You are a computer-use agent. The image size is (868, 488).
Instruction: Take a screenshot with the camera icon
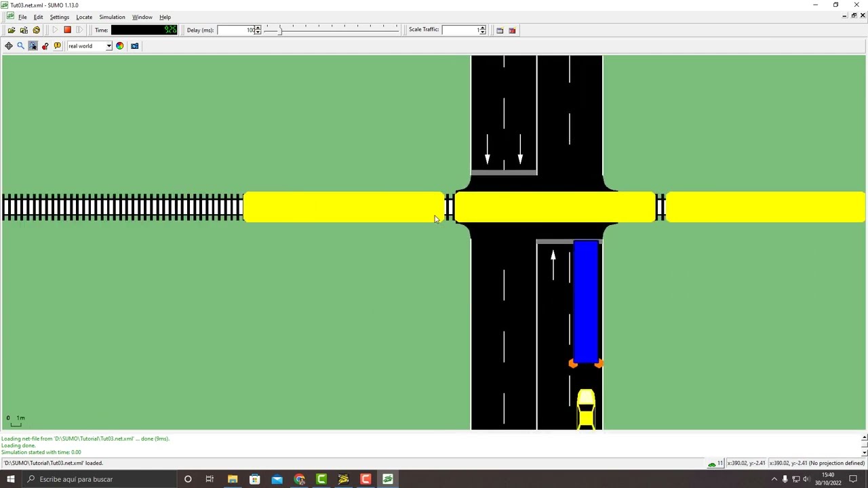point(134,46)
